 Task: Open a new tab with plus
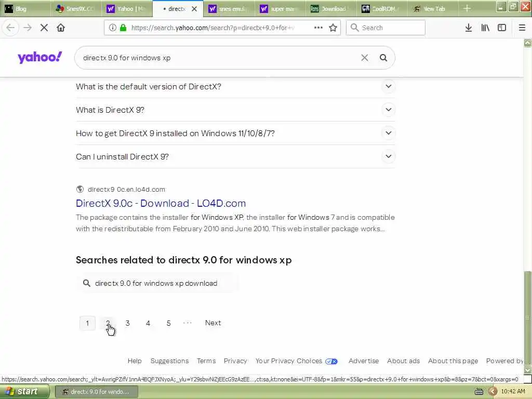tap(467, 8)
